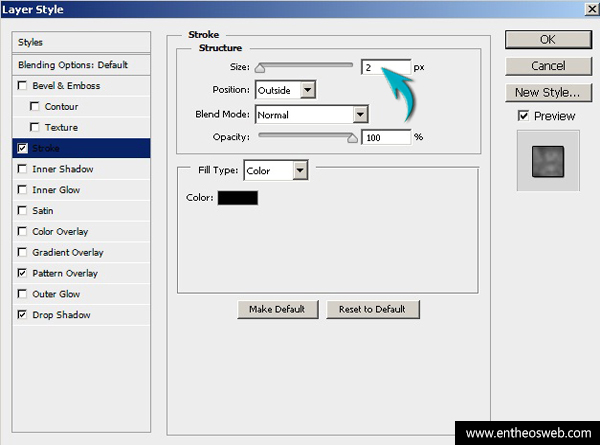Screen dimensions: 600x445
Task: Click the OK button
Action: click(547, 39)
